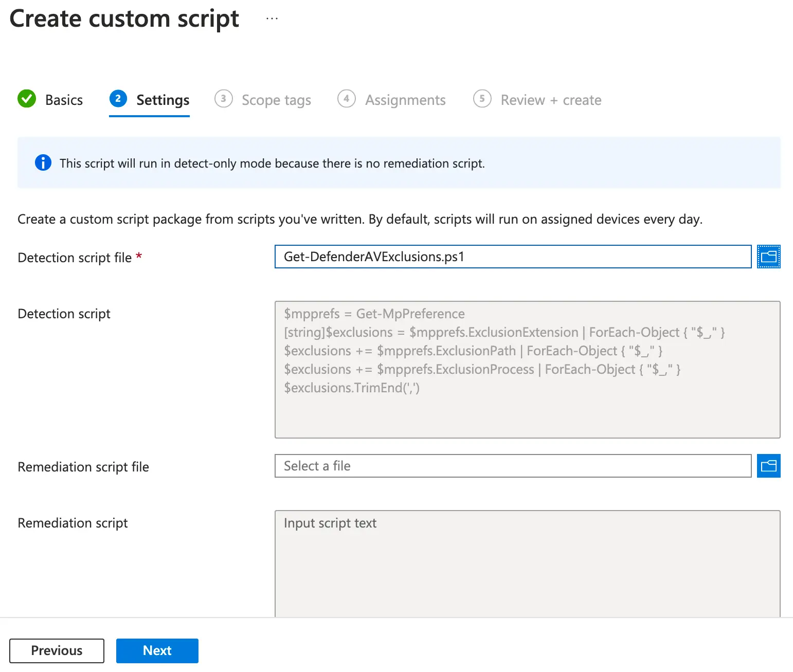This screenshot has height=672, width=793.
Task: Click the blue info icon in the banner
Action: pyautogui.click(x=43, y=163)
